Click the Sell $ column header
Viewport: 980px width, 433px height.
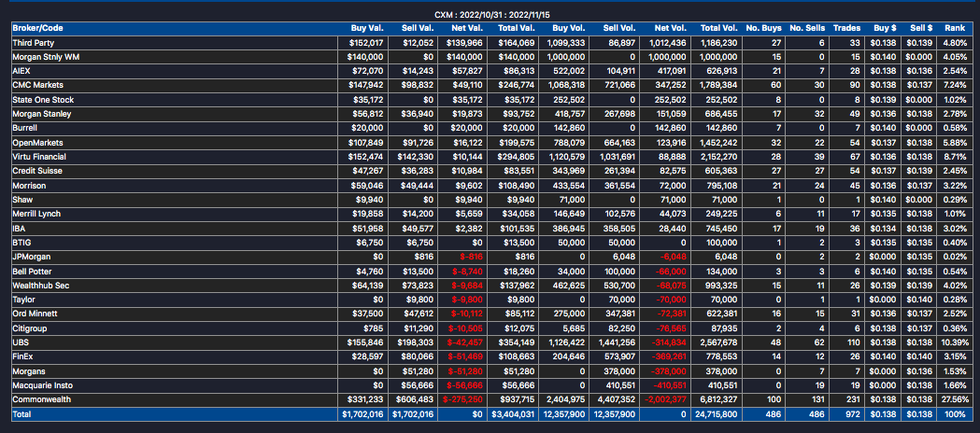coord(922,28)
